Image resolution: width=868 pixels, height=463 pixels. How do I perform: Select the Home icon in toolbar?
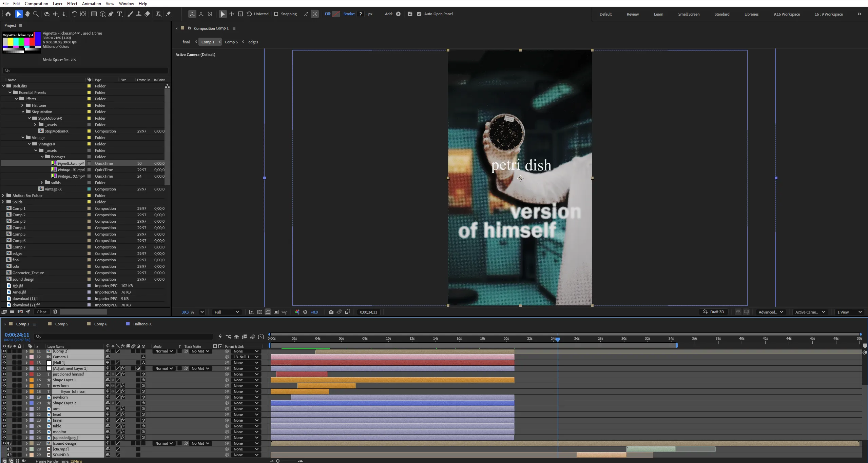point(8,14)
